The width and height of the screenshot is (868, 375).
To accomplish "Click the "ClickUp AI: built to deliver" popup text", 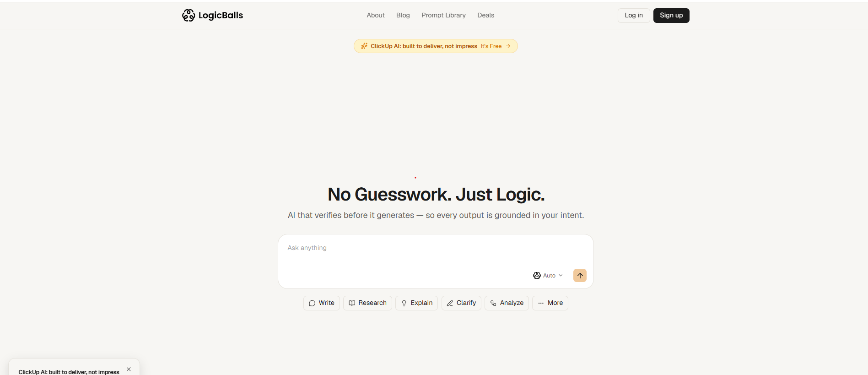I will point(69,372).
